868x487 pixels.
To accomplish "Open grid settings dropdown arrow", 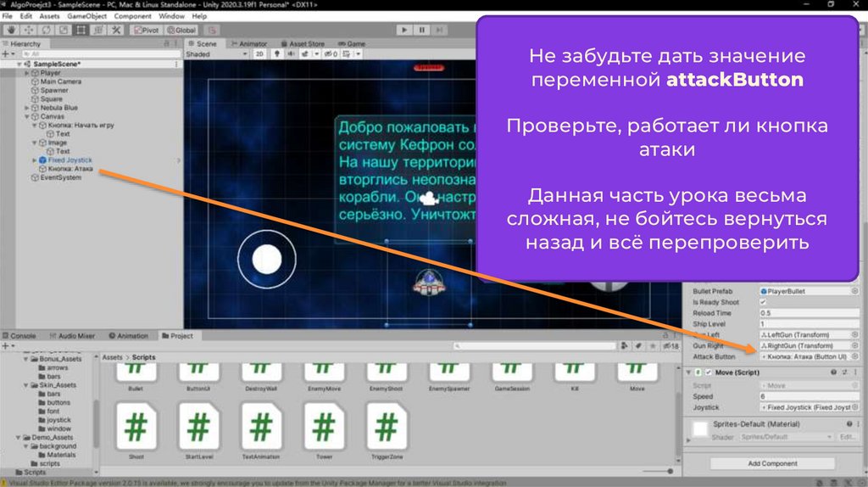I will (359, 53).
